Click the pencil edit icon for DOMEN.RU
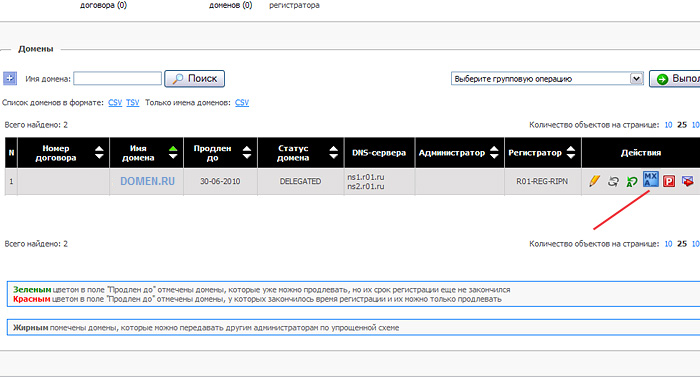 tap(594, 181)
